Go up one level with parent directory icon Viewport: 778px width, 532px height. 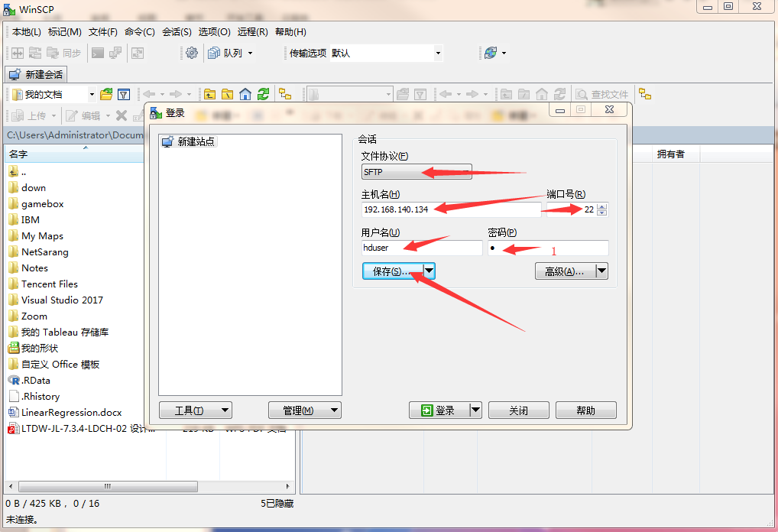click(x=209, y=94)
